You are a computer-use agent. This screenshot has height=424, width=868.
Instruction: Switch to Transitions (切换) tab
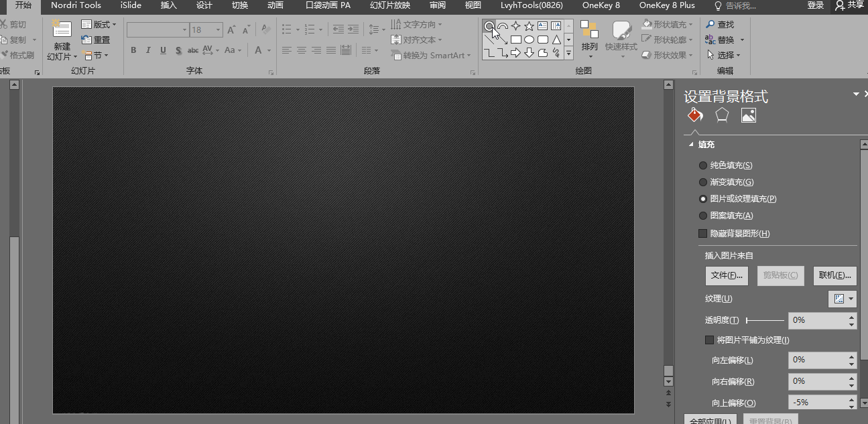pos(240,5)
